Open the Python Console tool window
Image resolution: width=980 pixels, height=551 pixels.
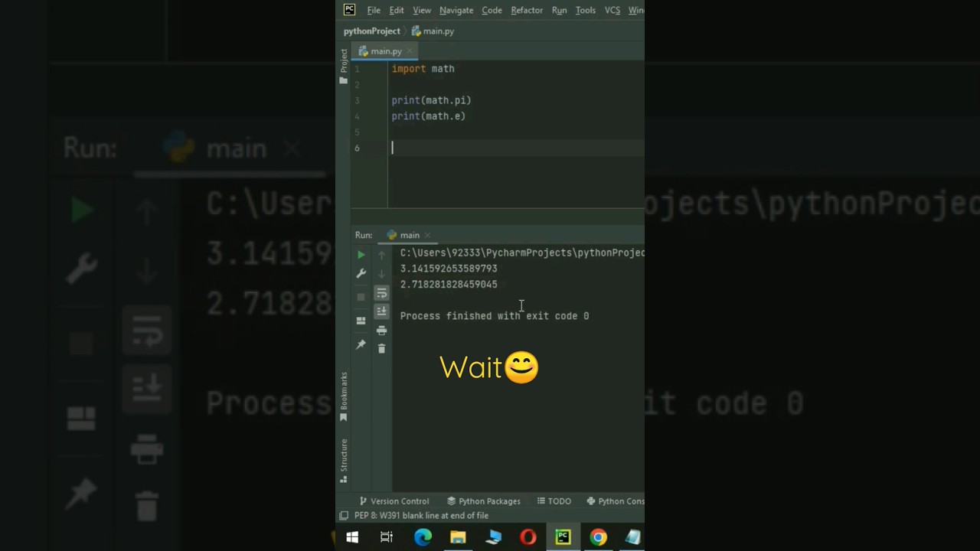[616, 501]
